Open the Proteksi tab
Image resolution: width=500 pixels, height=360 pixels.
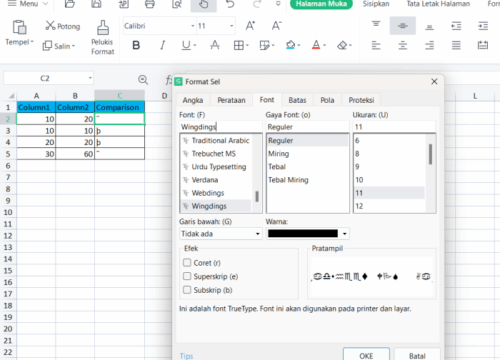coord(361,100)
